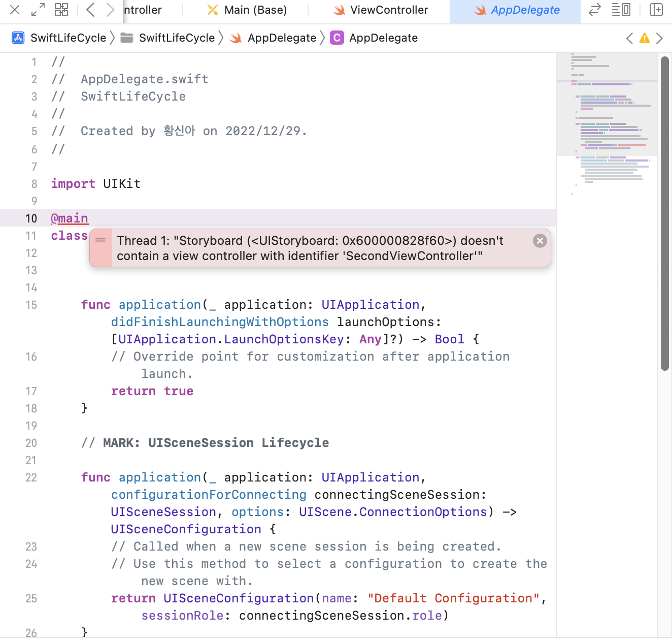Image resolution: width=672 pixels, height=642 pixels.
Task: Go forward with the right chevron
Action: (110, 10)
